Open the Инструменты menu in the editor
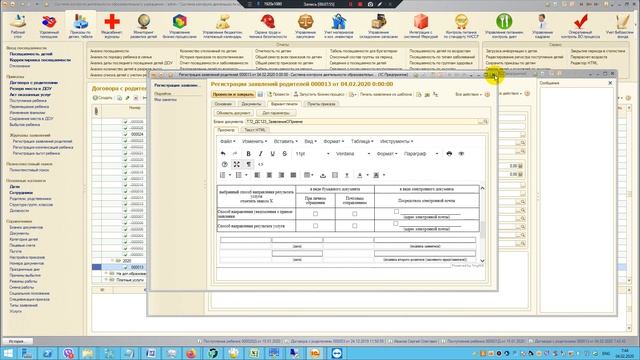This screenshot has width=640, height=360. click(396, 141)
